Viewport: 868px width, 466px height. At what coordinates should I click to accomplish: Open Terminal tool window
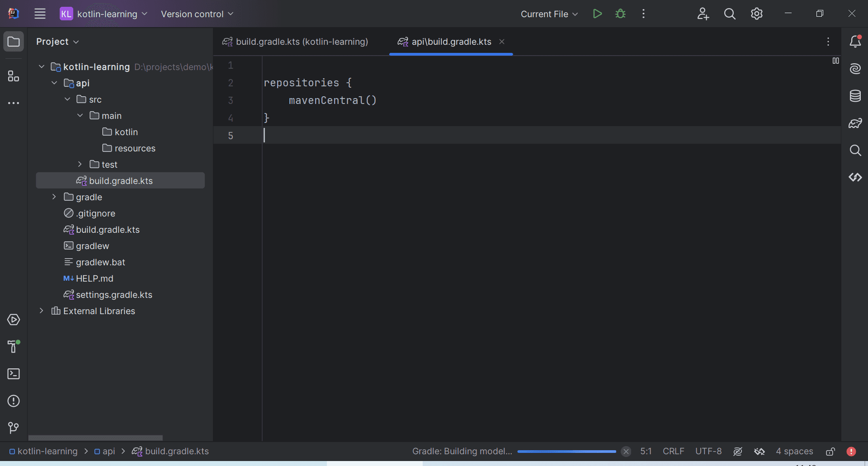[14, 374]
